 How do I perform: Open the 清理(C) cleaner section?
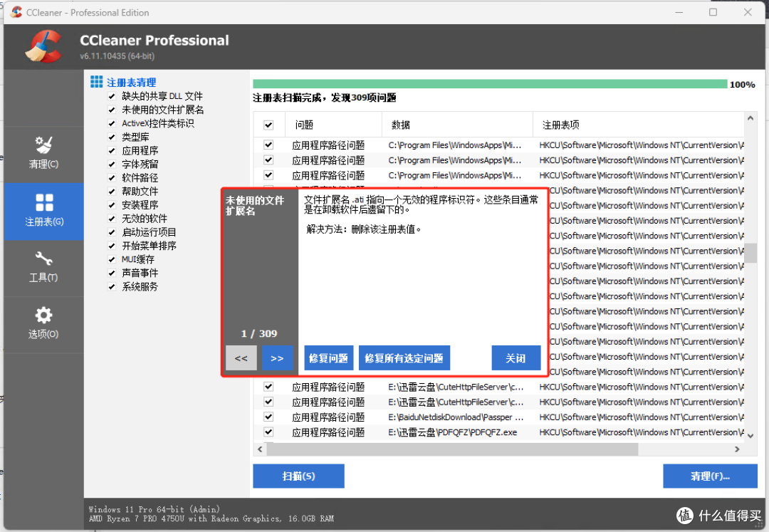pos(43,154)
